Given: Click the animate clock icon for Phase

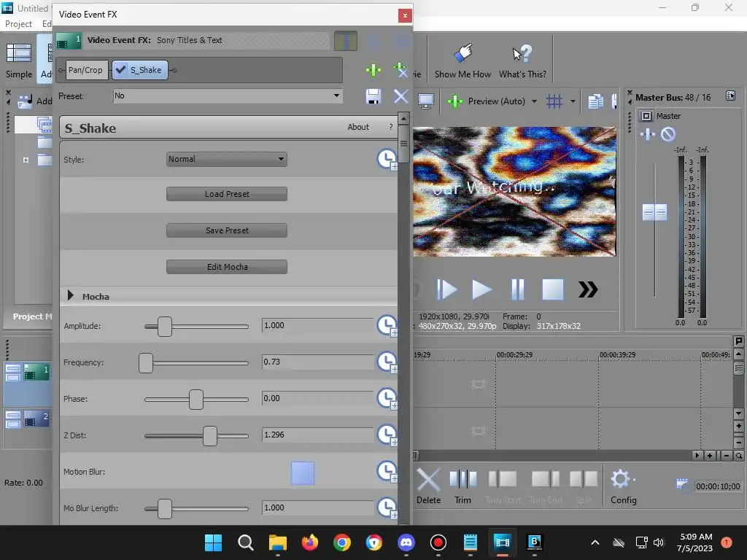Looking at the screenshot, I should tap(387, 399).
